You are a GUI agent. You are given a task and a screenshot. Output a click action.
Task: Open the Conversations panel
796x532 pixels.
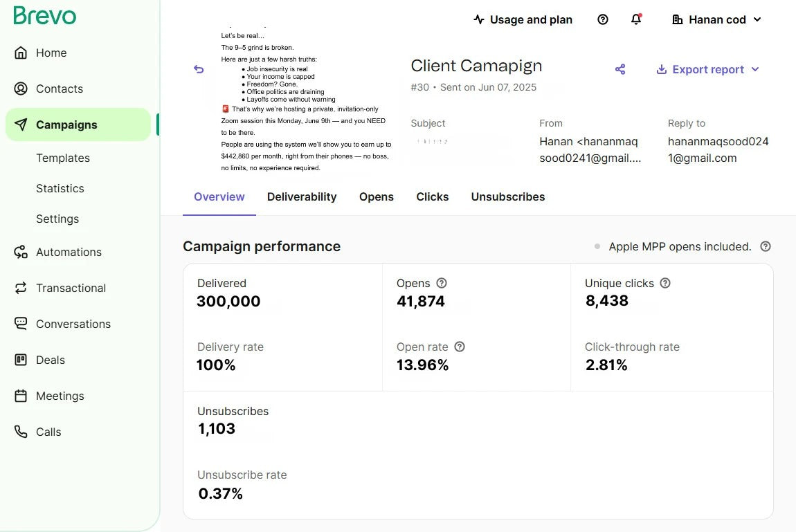tap(20, 324)
